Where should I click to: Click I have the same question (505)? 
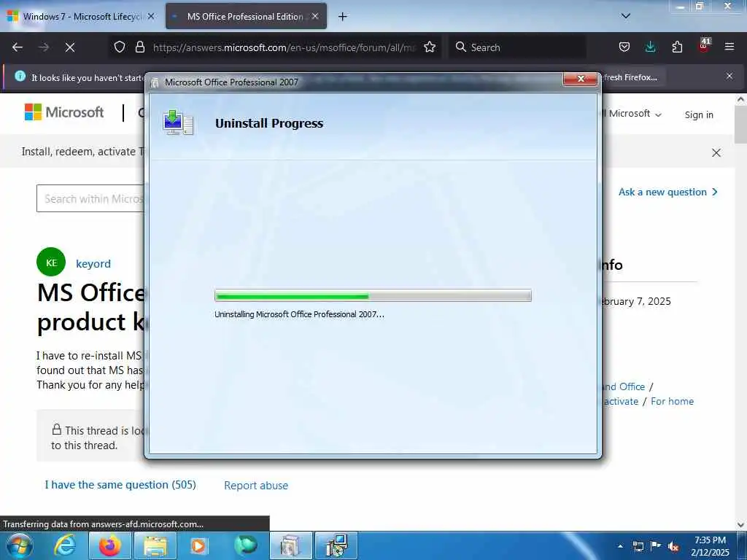(x=120, y=485)
